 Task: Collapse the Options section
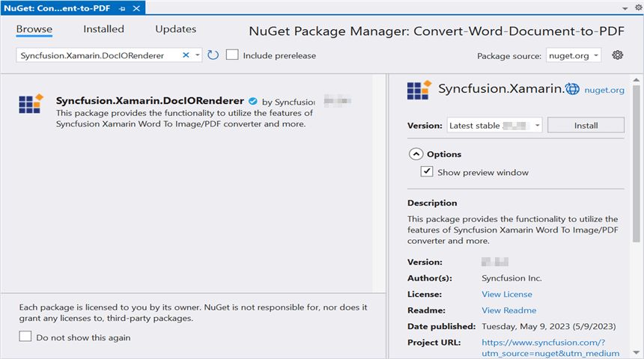pyautogui.click(x=416, y=154)
